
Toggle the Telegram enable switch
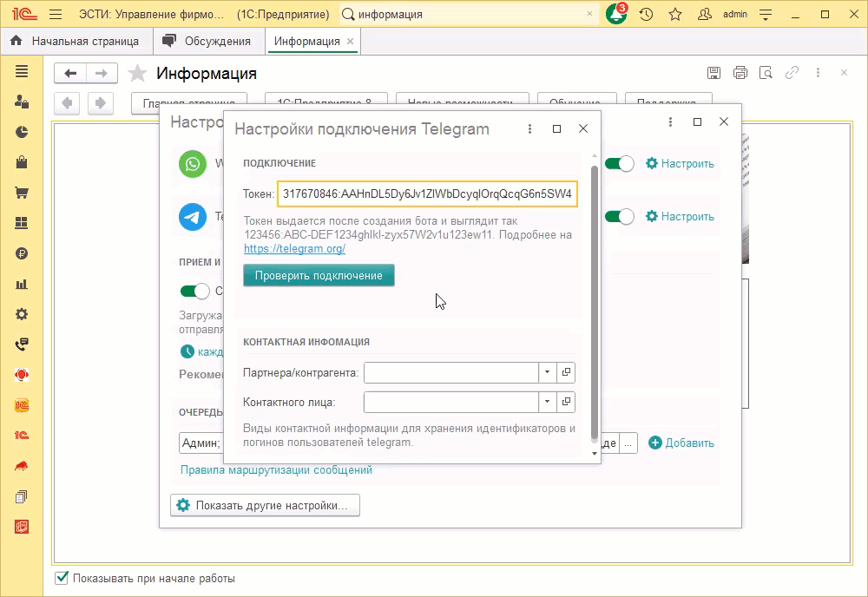click(620, 216)
